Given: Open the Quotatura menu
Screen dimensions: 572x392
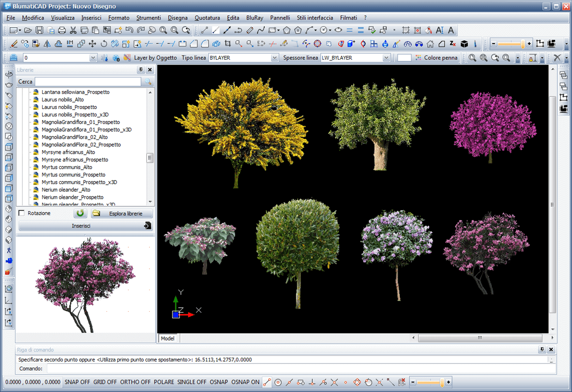Looking at the screenshot, I should pos(207,18).
